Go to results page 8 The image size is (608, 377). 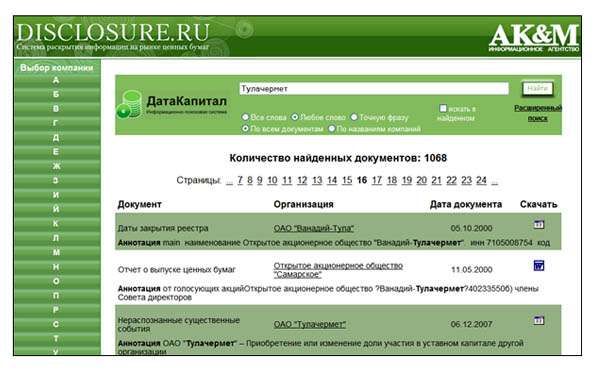tap(250, 180)
